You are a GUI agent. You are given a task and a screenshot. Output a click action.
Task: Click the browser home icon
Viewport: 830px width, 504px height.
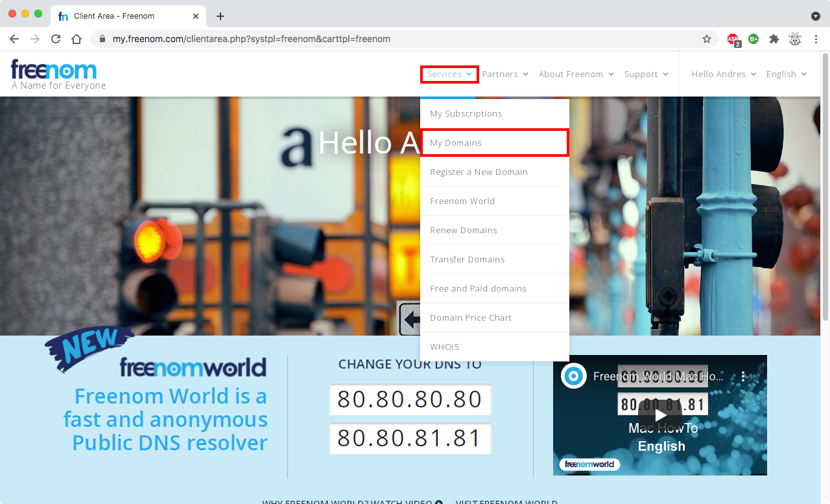click(77, 39)
